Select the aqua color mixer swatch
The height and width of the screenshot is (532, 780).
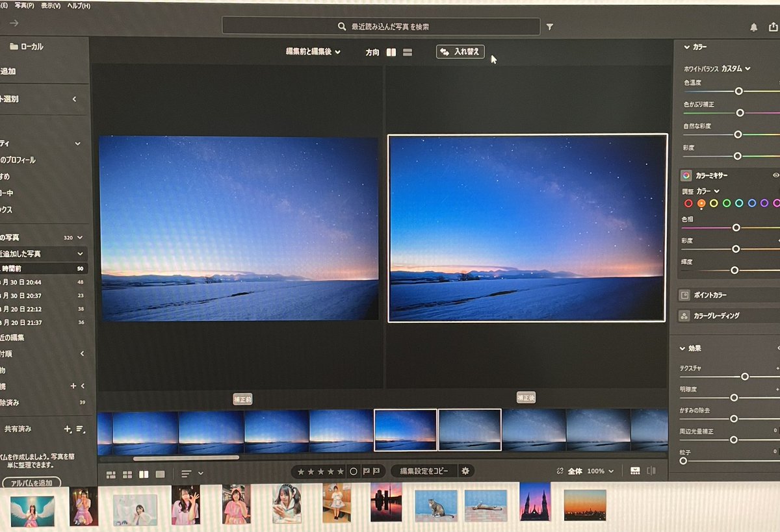point(739,203)
